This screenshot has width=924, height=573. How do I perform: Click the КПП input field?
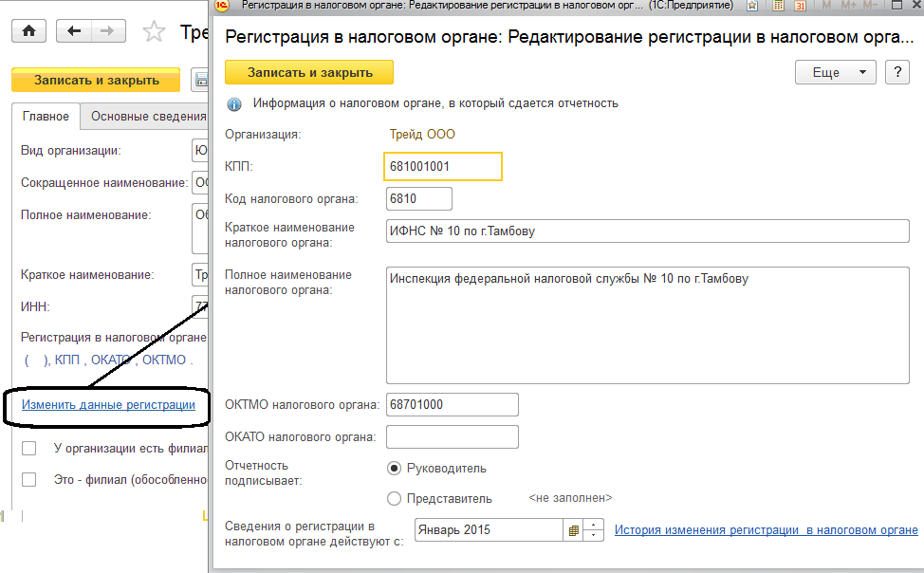[443, 166]
